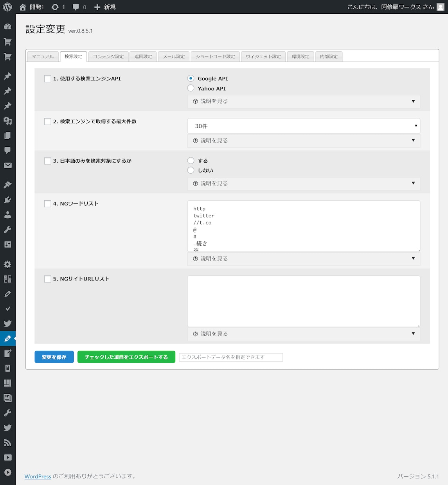448x485 pixels.
Task: Switch to the 巡回設定 tab
Action: point(143,56)
